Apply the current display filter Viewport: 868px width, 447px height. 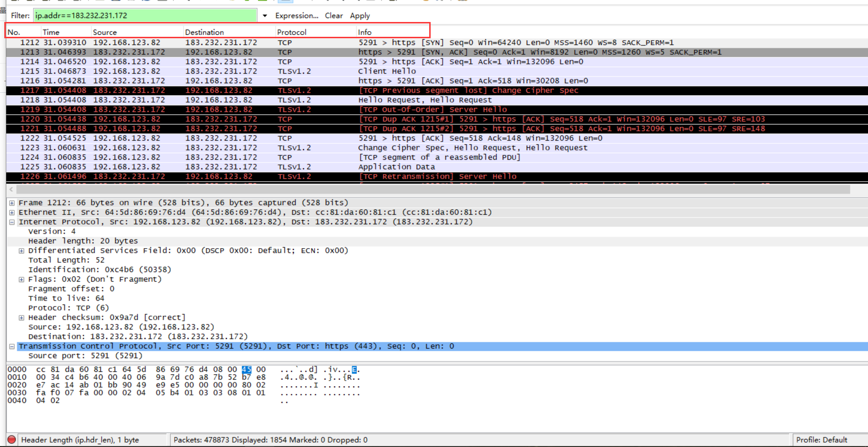click(x=359, y=15)
